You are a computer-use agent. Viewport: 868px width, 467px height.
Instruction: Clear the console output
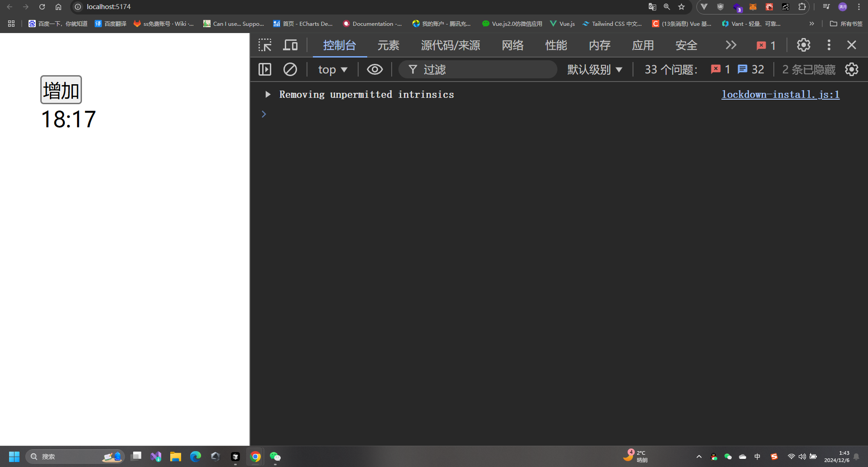tap(290, 69)
